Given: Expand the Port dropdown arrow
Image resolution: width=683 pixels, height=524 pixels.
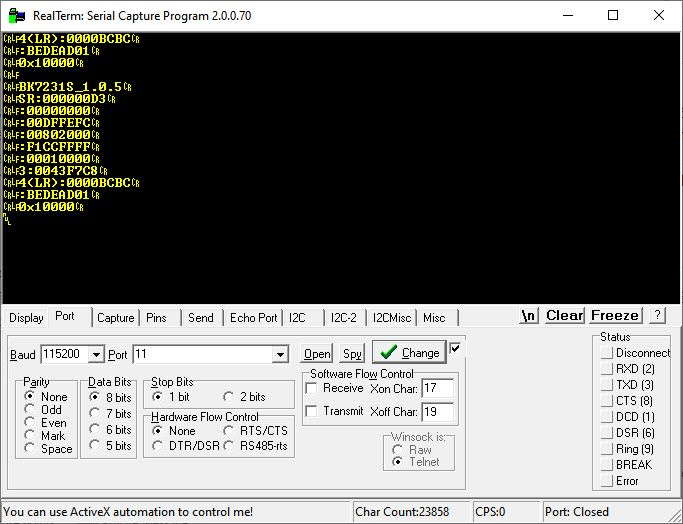Looking at the screenshot, I should point(281,354).
